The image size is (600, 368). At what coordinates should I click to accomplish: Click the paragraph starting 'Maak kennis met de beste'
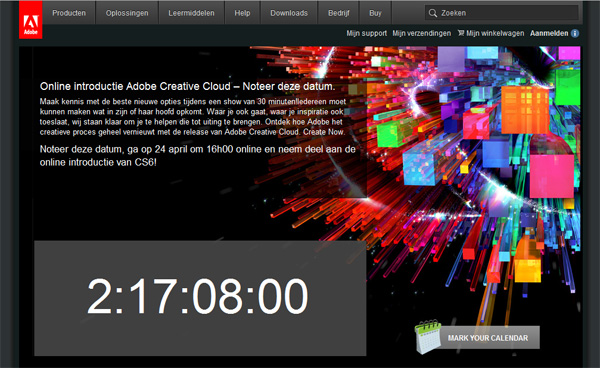193,117
